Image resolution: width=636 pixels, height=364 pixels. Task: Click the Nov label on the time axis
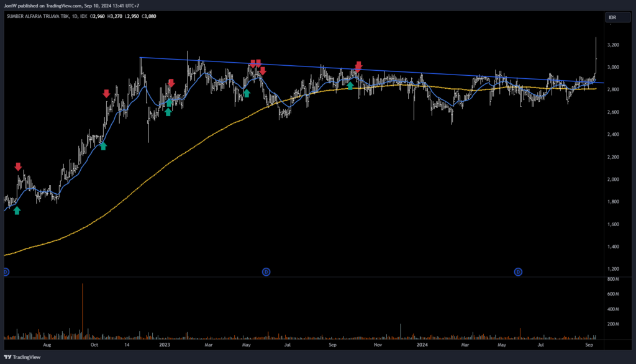coord(376,343)
